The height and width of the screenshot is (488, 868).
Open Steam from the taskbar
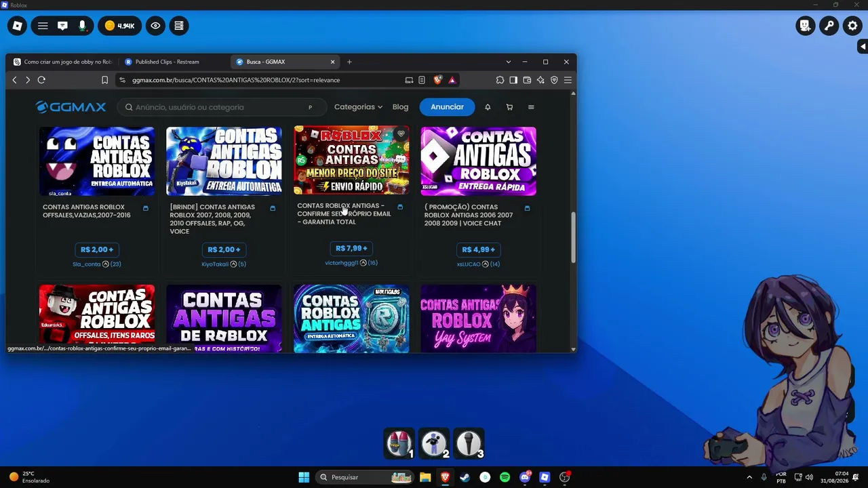[x=465, y=477]
